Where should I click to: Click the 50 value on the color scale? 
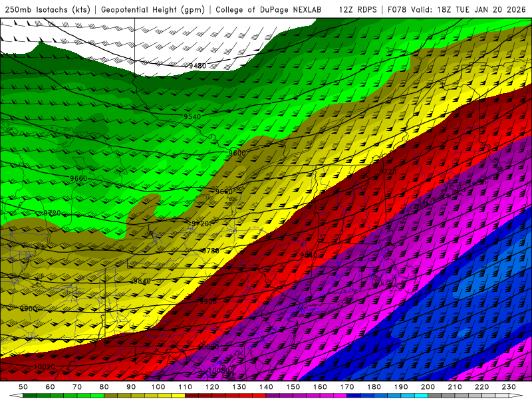[x=23, y=387]
